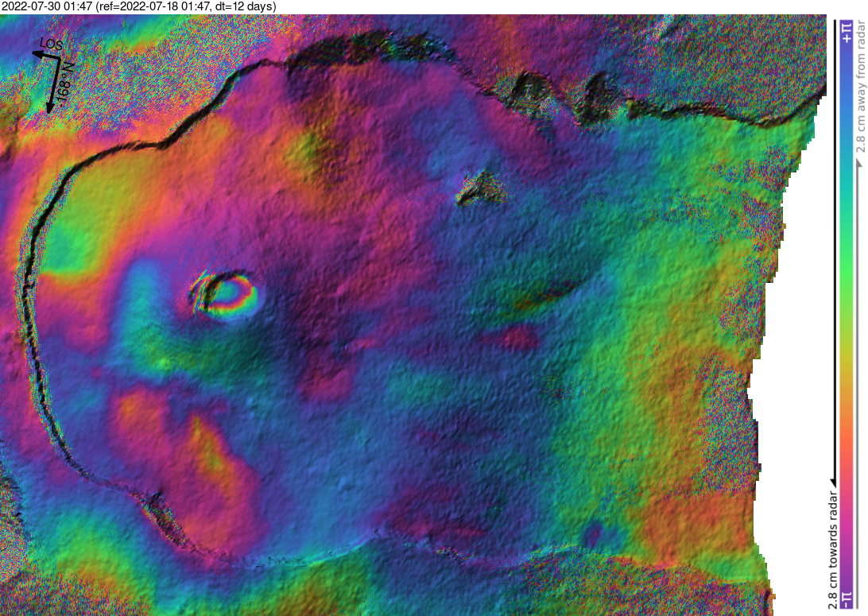The width and height of the screenshot is (868, 616).
Task: Click the date header text '2022-07-30 01:47'
Action: point(46,6)
